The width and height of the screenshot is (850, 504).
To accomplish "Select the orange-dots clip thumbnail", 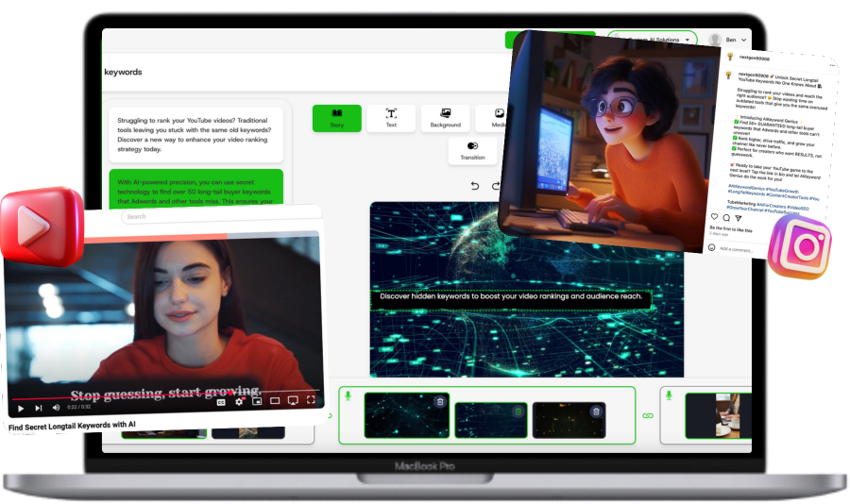I will tap(569, 420).
